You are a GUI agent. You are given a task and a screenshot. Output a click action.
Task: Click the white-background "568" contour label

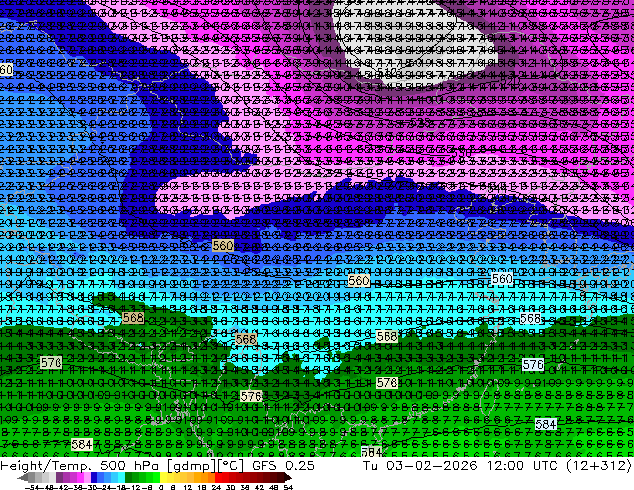pyautogui.click(x=530, y=319)
